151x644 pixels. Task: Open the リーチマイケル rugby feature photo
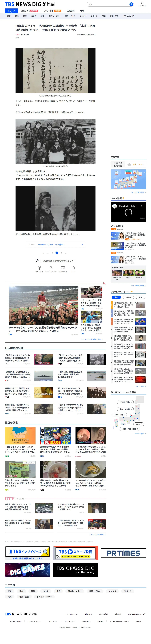(x=44, y=305)
